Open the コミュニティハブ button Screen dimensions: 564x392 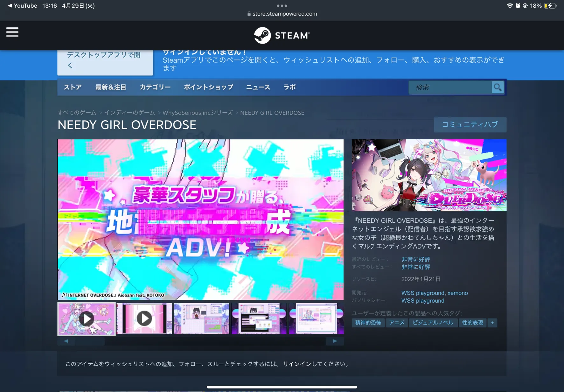coord(470,125)
